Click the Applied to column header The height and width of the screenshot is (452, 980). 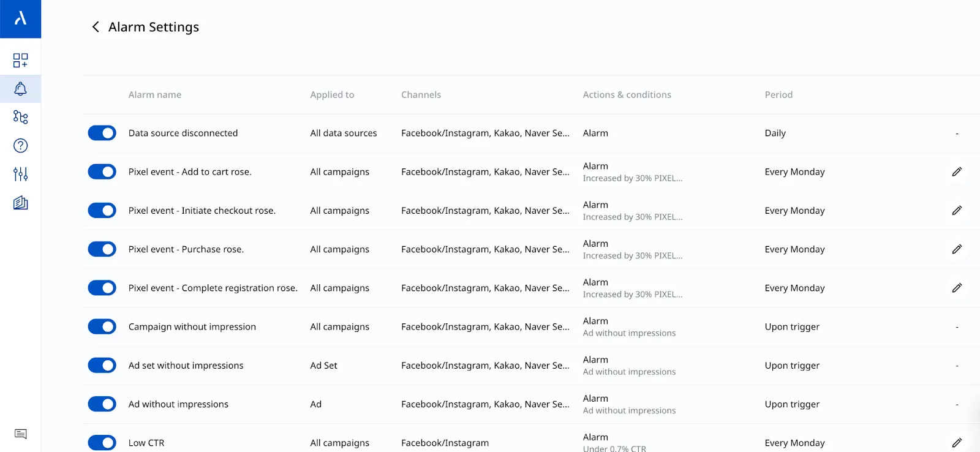point(332,94)
